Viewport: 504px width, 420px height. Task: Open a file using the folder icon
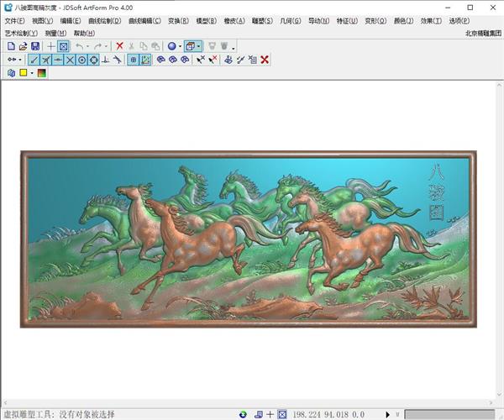click(x=24, y=46)
